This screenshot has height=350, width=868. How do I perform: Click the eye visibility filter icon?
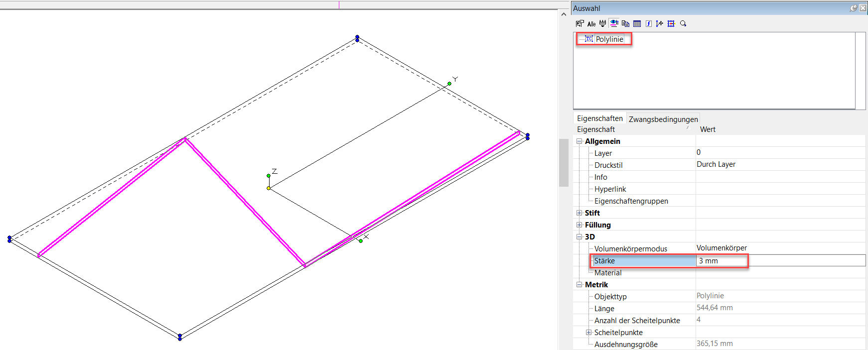click(614, 23)
